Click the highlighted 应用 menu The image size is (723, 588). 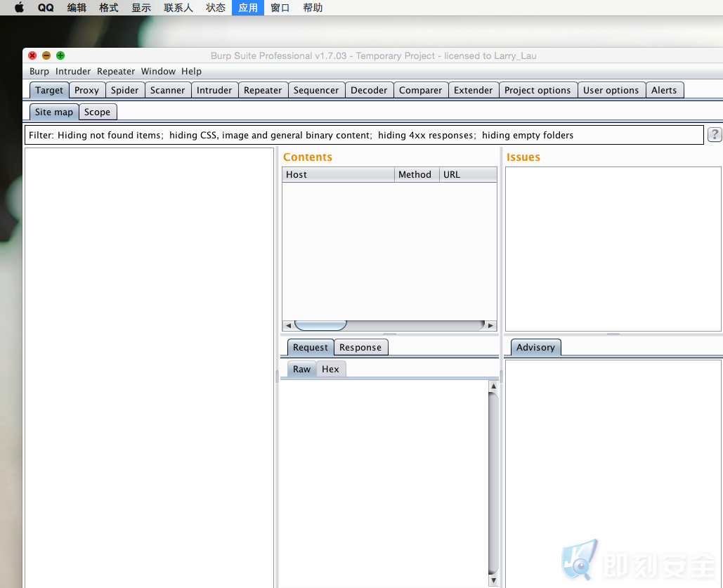(248, 8)
